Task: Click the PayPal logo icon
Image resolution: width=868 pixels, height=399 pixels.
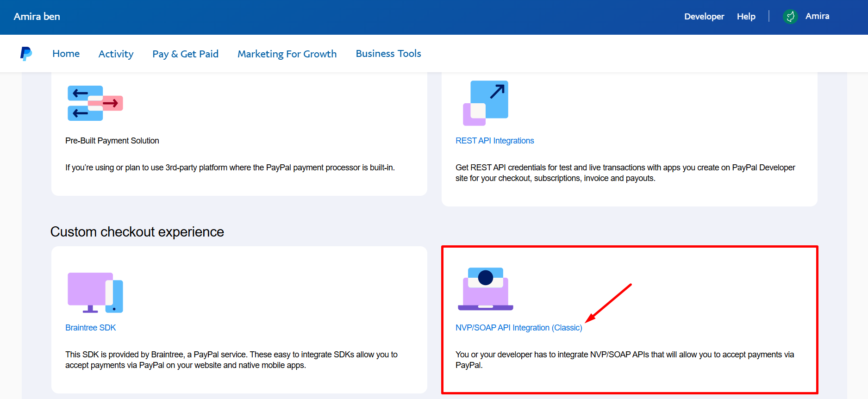Action: click(x=26, y=54)
